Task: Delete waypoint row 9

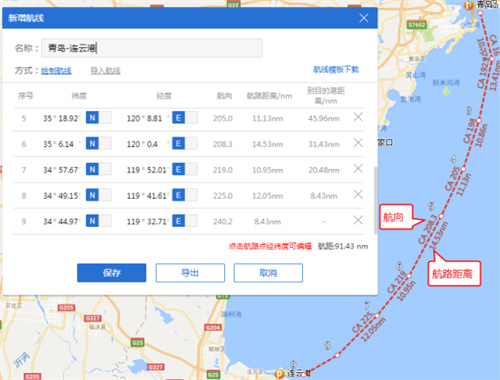Action: point(358,220)
